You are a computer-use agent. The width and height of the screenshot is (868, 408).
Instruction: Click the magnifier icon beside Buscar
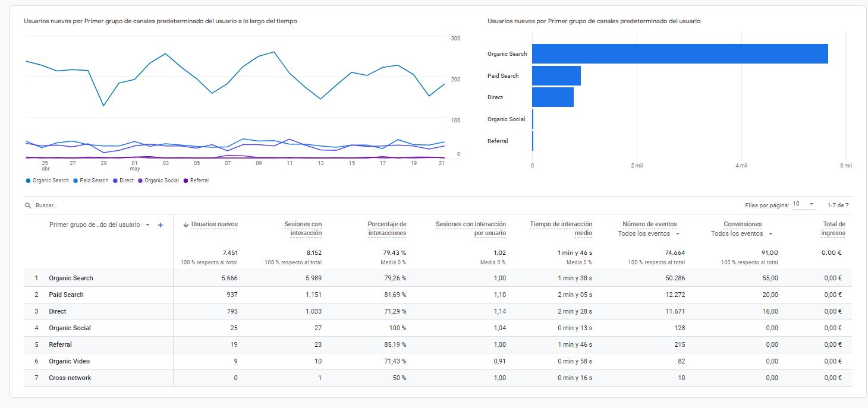(x=28, y=205)
